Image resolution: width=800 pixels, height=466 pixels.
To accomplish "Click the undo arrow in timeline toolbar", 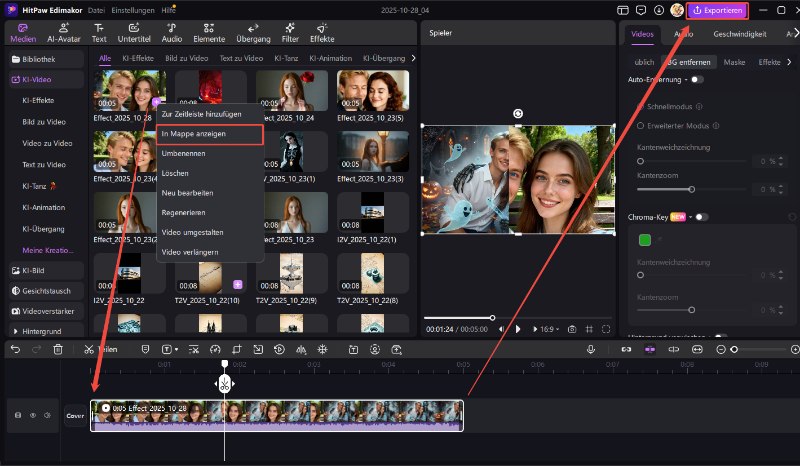I will (x=15, y=349).
